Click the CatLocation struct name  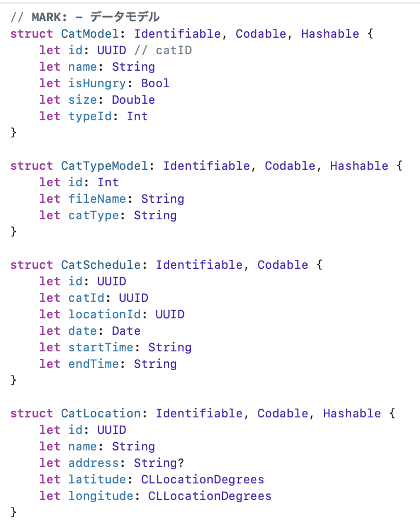coord(101,414)
